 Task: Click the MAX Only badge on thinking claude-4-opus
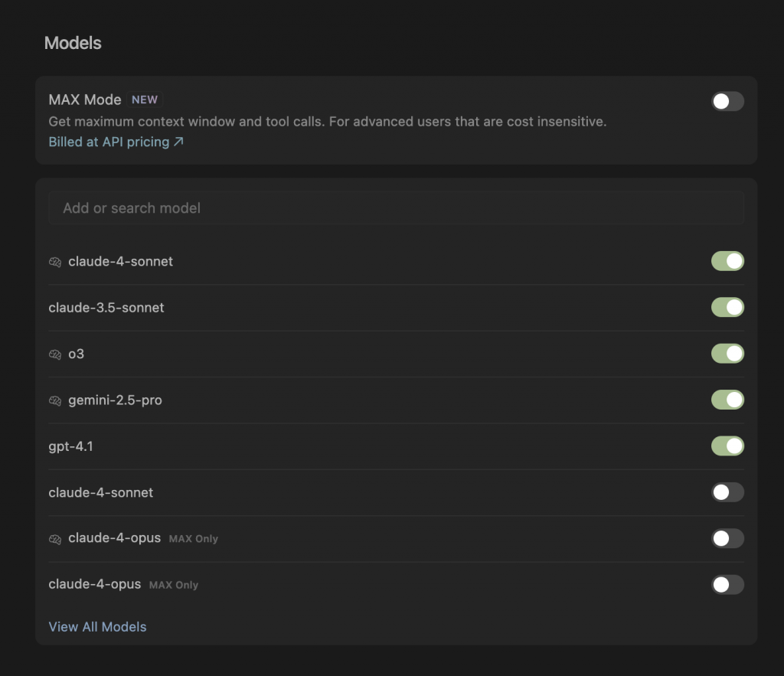[194, 539]
